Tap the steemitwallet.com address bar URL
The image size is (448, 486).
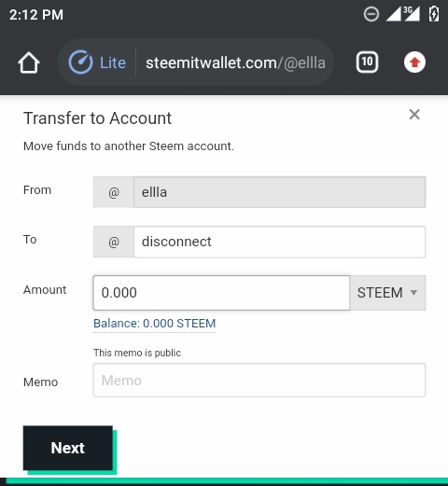235,62
